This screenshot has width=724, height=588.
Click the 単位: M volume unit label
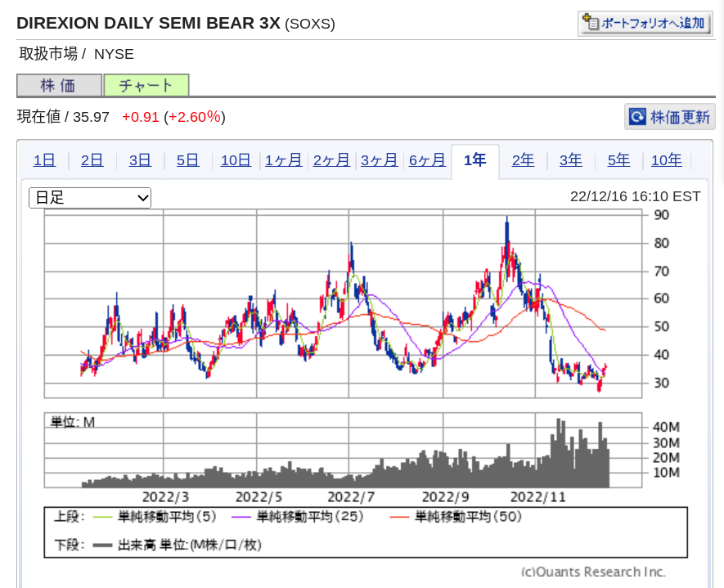pos(73,422)
